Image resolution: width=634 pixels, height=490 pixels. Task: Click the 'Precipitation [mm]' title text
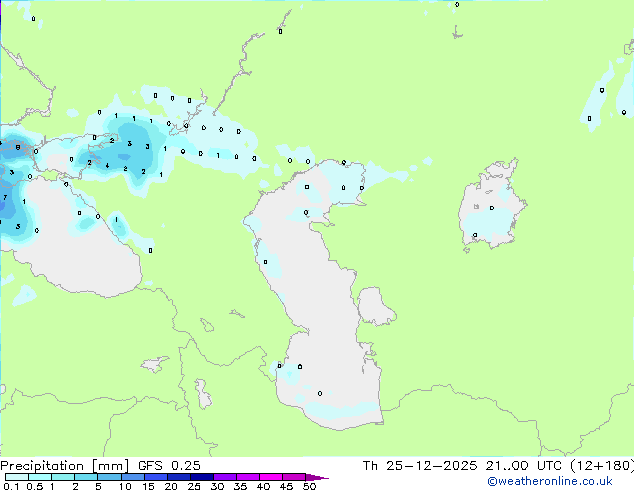pos(65,466)
